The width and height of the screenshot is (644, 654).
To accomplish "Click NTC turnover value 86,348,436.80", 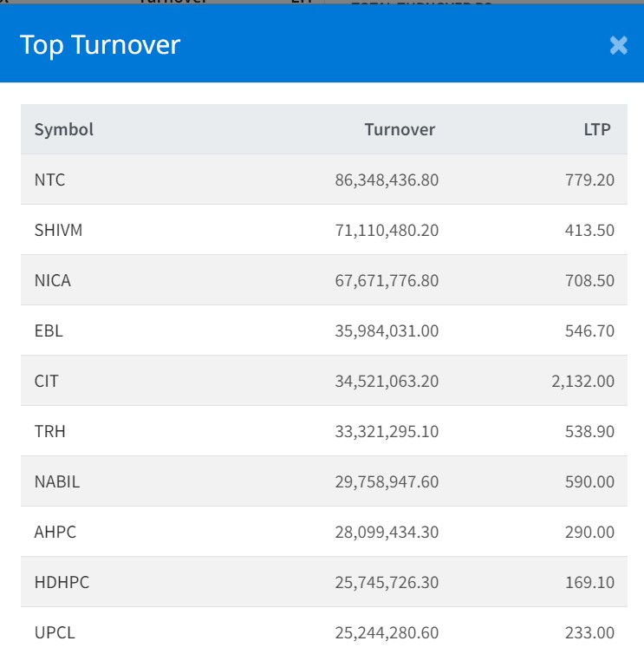I will pyautogui.click(x=387, y=180).
